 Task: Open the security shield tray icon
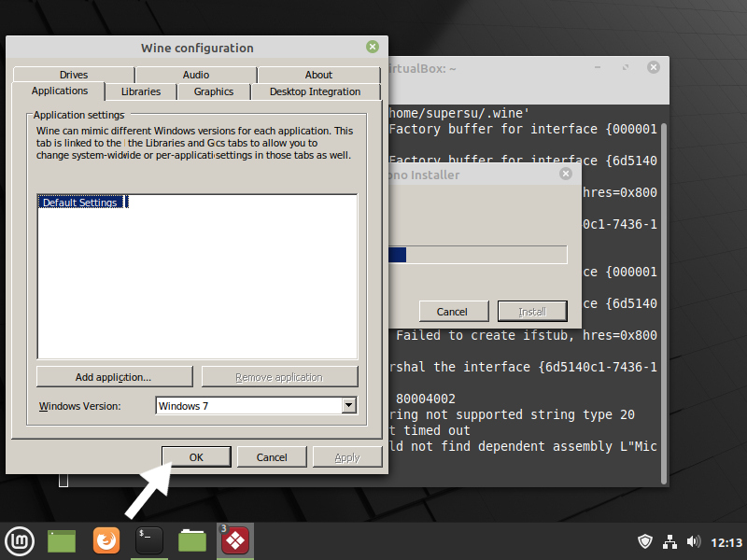(x=645, y=542)
